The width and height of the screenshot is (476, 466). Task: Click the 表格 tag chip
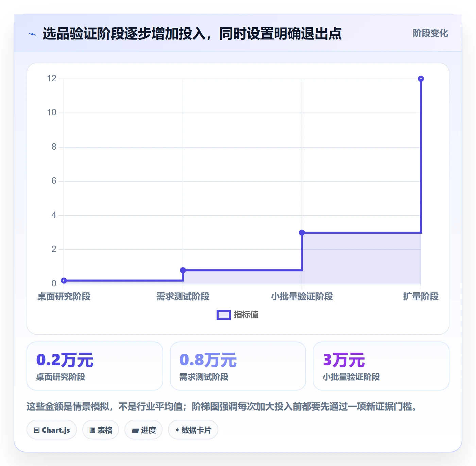(x=101, y=430)
